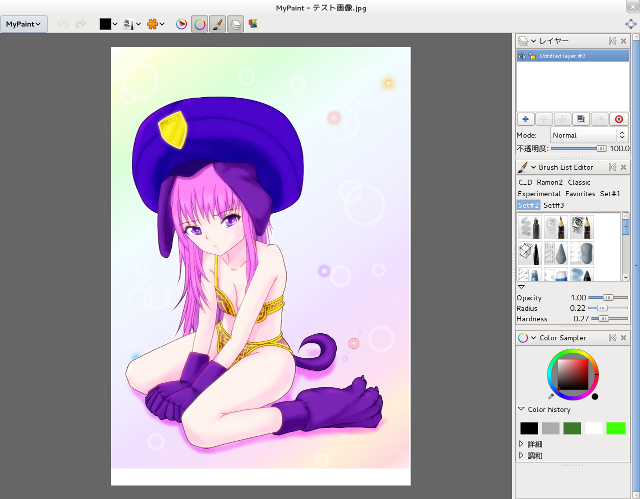Click the duplicate layer button
Screen dimensions: 640x499
click(580, 119)
